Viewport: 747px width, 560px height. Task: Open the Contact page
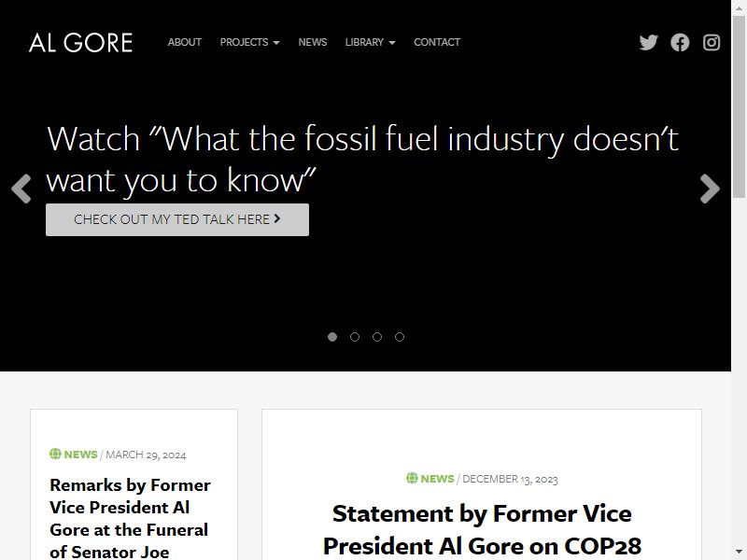pos(437,42)
